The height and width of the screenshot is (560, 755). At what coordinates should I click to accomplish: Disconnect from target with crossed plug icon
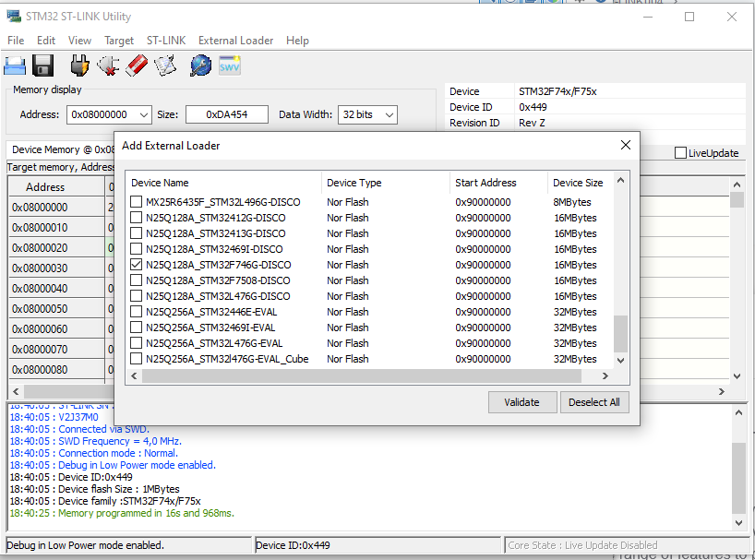click(108, 66)
